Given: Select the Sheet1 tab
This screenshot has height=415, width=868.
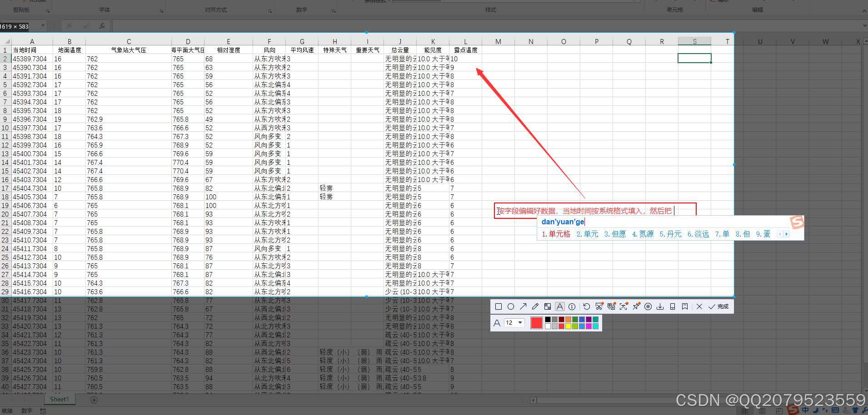Looking at the screenshot, I should [x=60, y=399].
